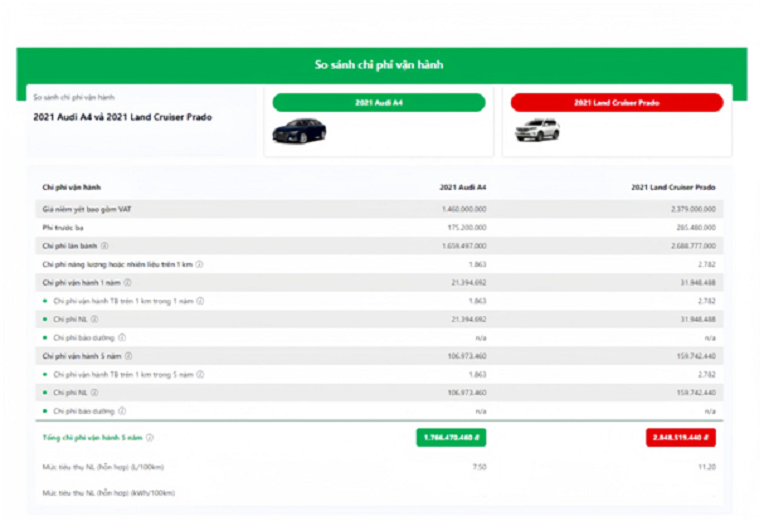Open the dark blue Audi A4 car thumbnail
This screenshot has width=764, height=521.
[299, 131]
